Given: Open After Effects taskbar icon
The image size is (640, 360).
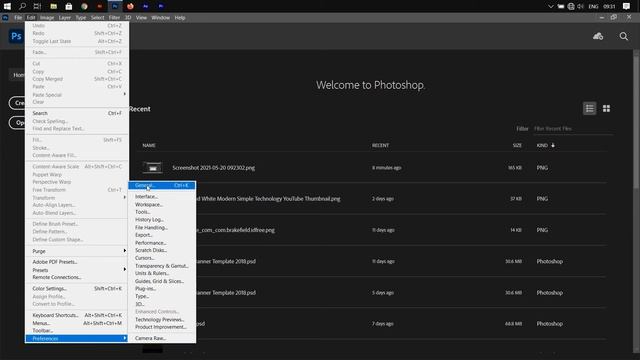Looking at the screenshot, I should point(145,6).
